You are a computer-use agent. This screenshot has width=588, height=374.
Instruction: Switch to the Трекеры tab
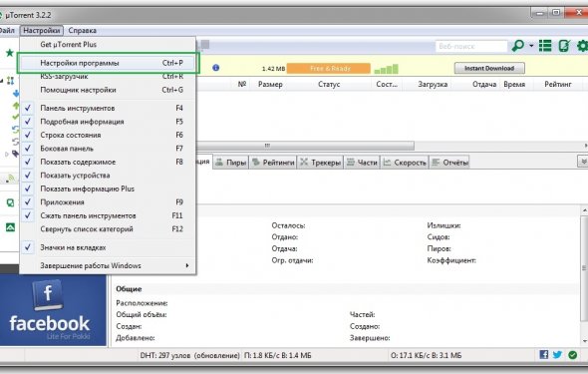tap(321, 163)
